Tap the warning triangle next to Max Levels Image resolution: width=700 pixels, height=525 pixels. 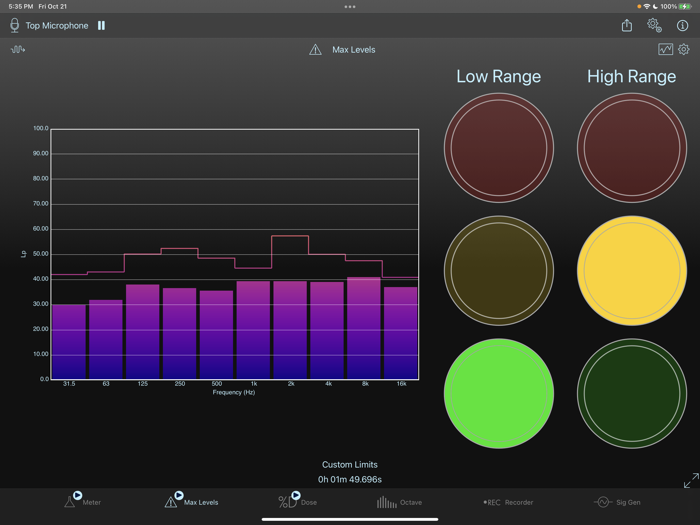315,50
